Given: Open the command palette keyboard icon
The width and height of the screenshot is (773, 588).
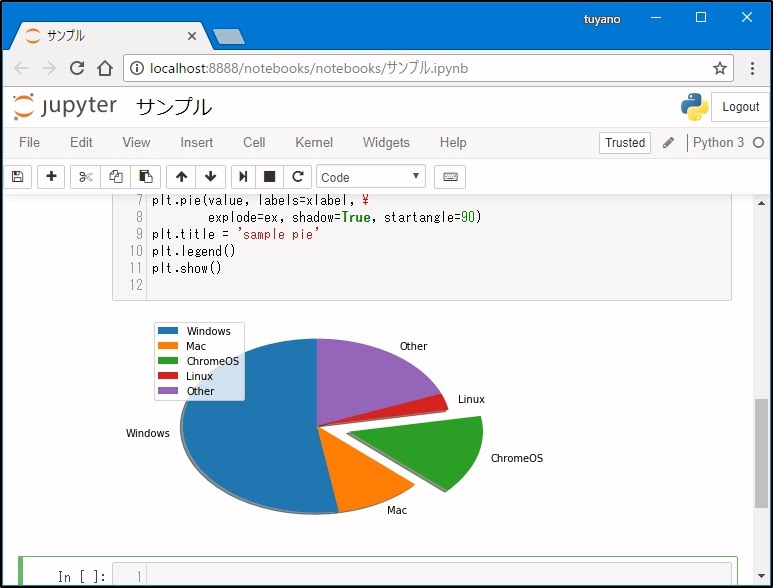Looking at the screenshot, I should point(450,177).
